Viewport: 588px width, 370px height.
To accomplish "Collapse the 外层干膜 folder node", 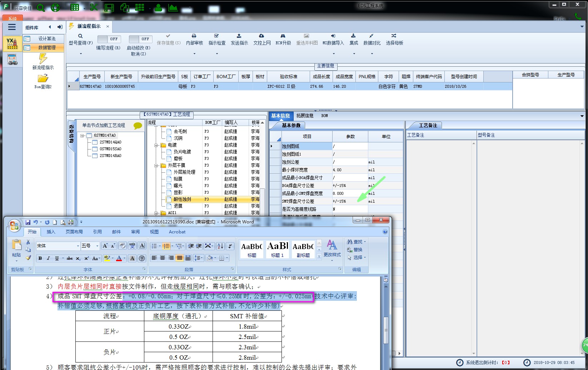I will pos(156,166).
